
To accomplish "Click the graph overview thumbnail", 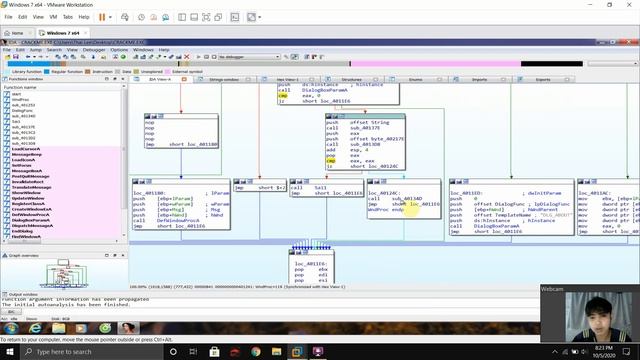I will [63, 274].
